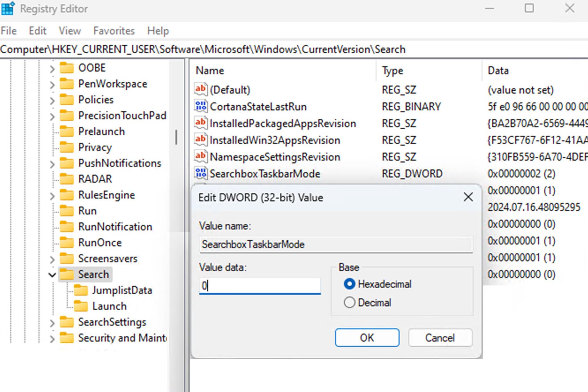
Task: Click the REG_BINARY type icon for CortanaStateLastRun
Action: (201, 106)
